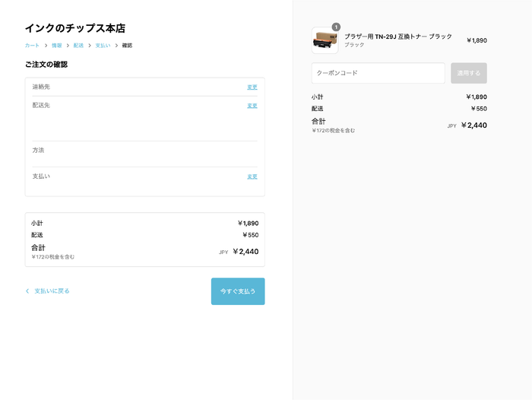532x400 pixels.
Task: Click 変更 next to 連絡先
Action: click(252, 87)
